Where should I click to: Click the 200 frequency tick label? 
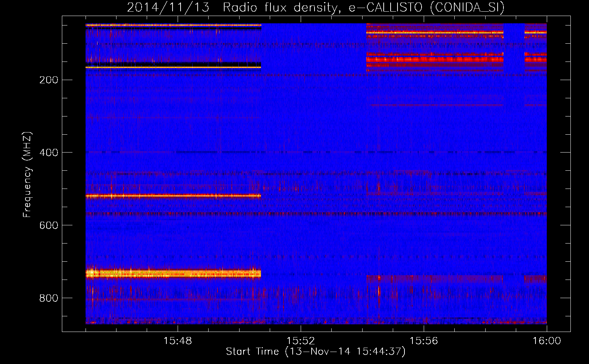click(x=49, y=80)
